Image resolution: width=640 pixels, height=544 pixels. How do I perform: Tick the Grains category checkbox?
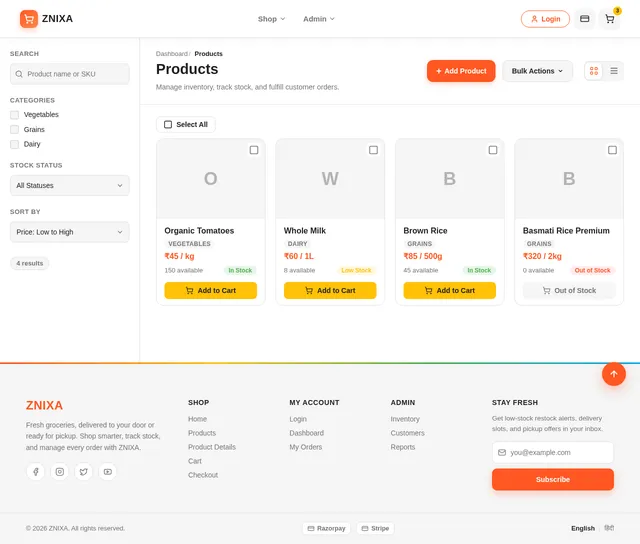14,129
